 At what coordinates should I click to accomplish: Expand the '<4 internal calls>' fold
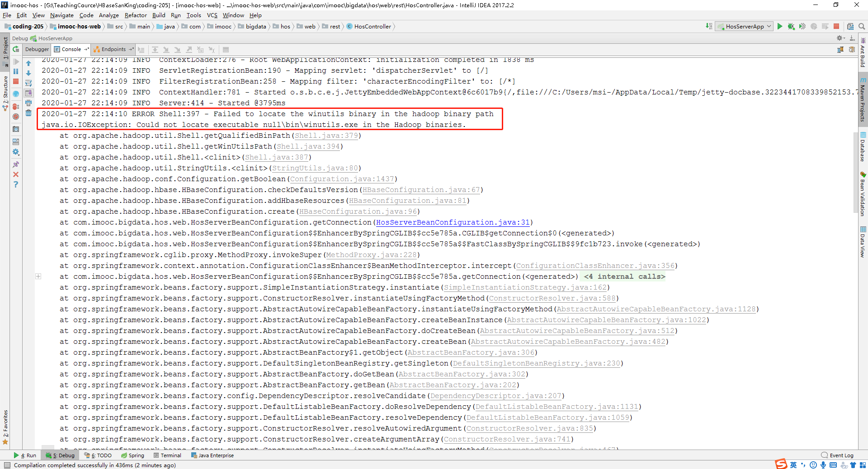pos(624,277)
